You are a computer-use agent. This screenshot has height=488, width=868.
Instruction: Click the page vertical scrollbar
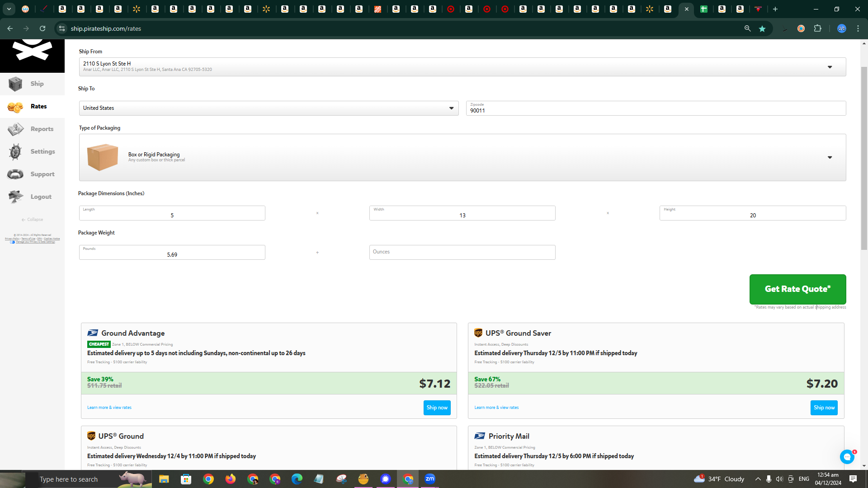point(864,158)
